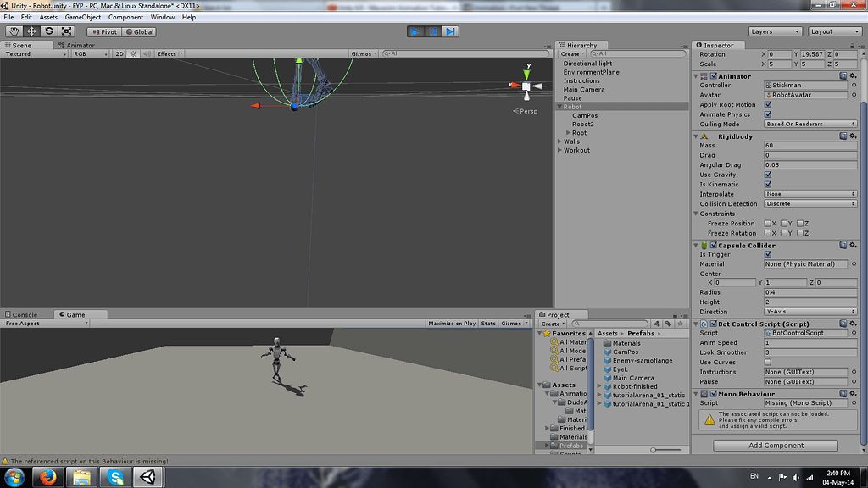Select the Rotate tool
868x488 pixels.
pyautogui.click(x=50, y=30)
